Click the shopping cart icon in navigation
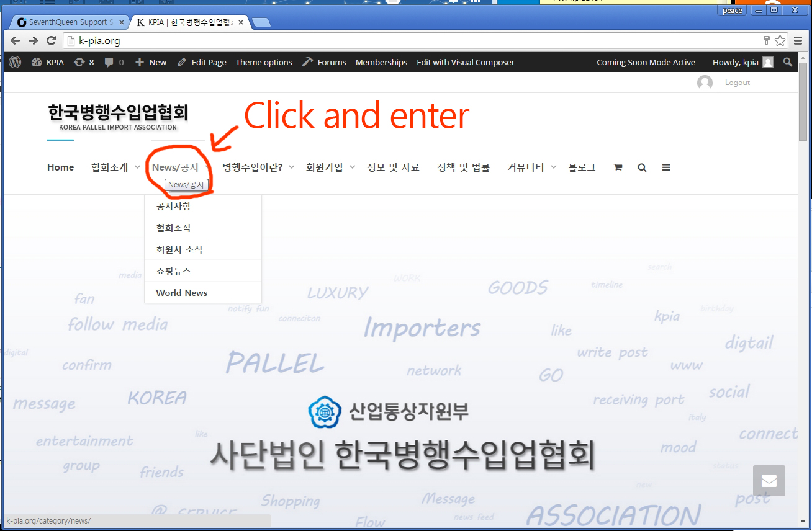Image resolution: width=812 pixels, height=531 pixels. coord(618,167)
